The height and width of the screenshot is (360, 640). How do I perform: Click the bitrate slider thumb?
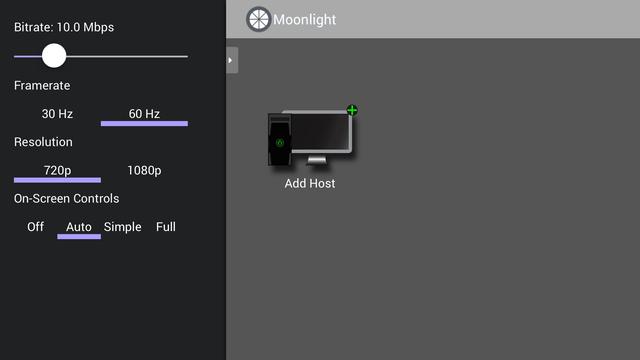54,56
